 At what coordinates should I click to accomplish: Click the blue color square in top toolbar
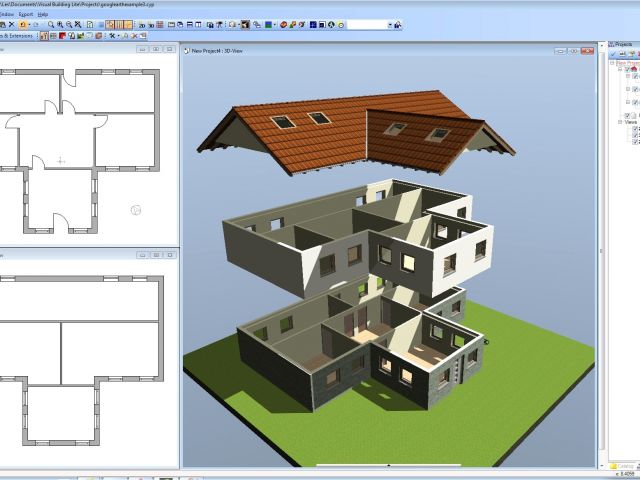pos(268,24)
